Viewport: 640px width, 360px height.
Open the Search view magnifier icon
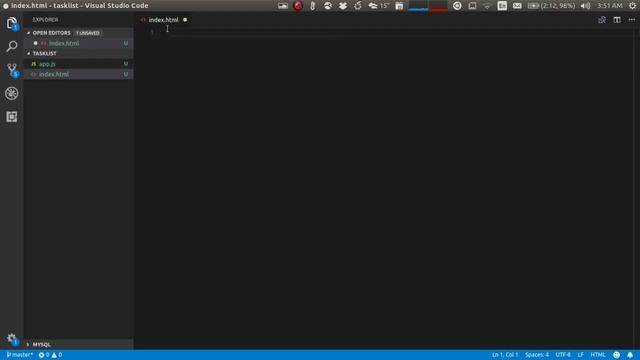click(x=12, y=46)
